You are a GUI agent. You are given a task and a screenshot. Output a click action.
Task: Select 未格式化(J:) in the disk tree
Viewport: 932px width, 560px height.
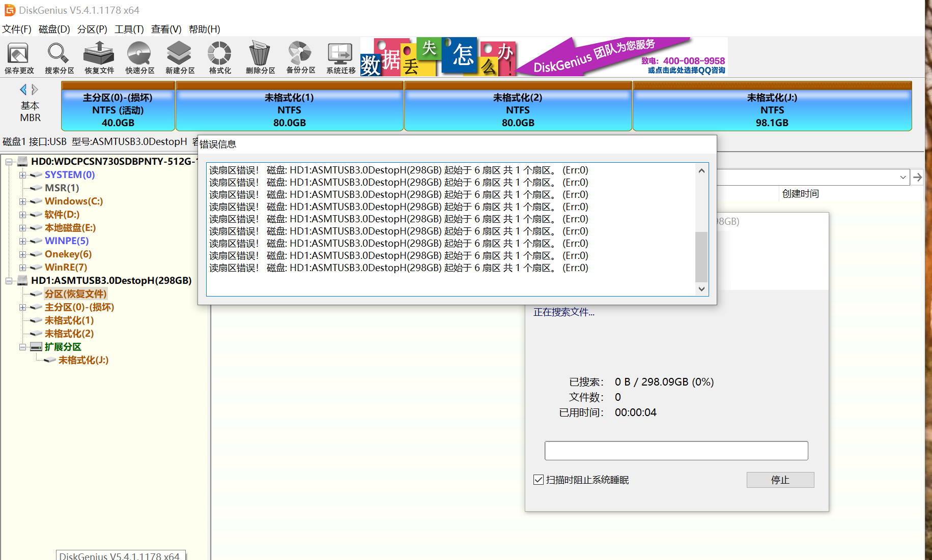83,360
